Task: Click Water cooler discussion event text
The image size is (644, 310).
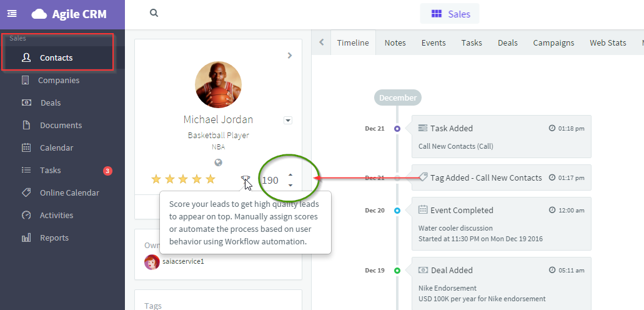Action: 455,228
